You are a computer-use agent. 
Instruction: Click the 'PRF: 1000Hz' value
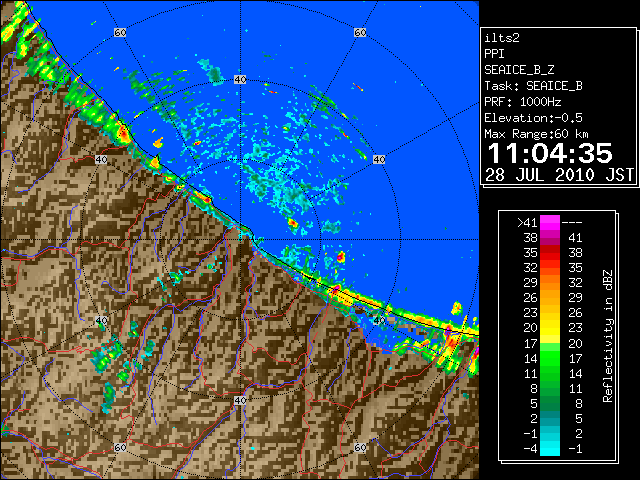[x=523, y=102]
